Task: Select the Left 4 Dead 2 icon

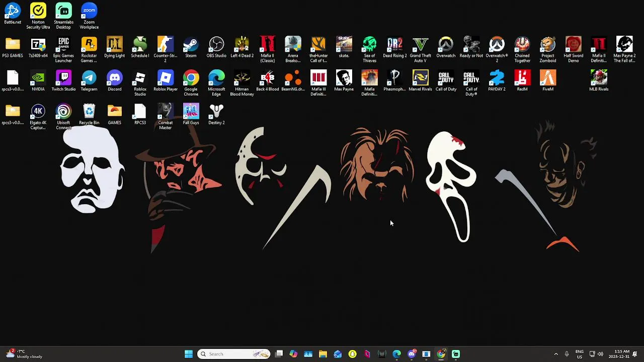Action: 242,48
